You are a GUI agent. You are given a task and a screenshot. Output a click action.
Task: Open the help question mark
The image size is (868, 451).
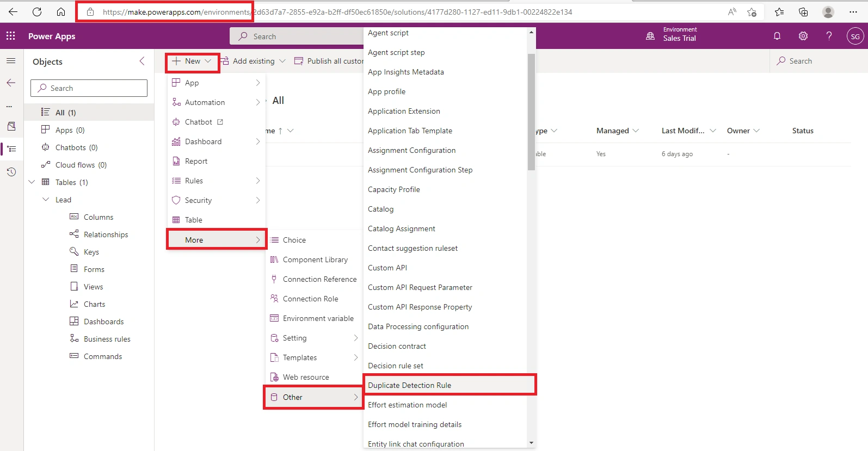(829, 36)
